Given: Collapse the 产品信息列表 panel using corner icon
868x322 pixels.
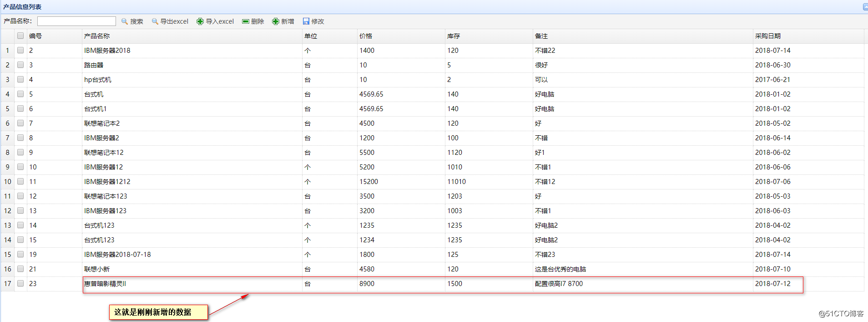Looking at the screenshot, I should click(865, 7).
